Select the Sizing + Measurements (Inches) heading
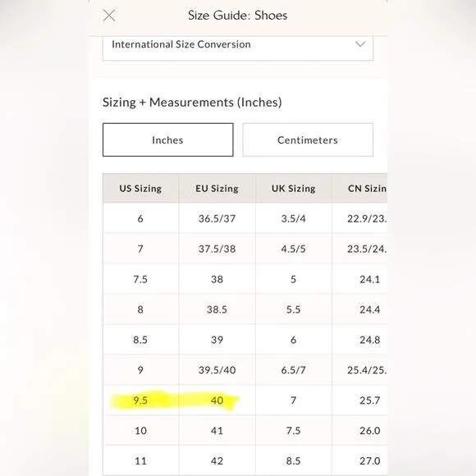This screenshot has height=476, width=476. [192, 103]
